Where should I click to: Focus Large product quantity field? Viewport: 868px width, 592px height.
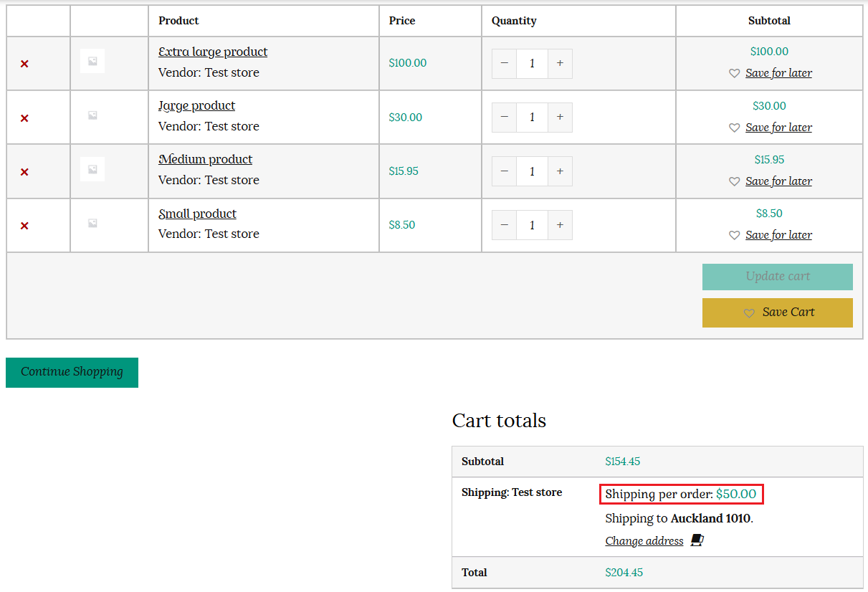pyautogui.click(x=532, y=118)
